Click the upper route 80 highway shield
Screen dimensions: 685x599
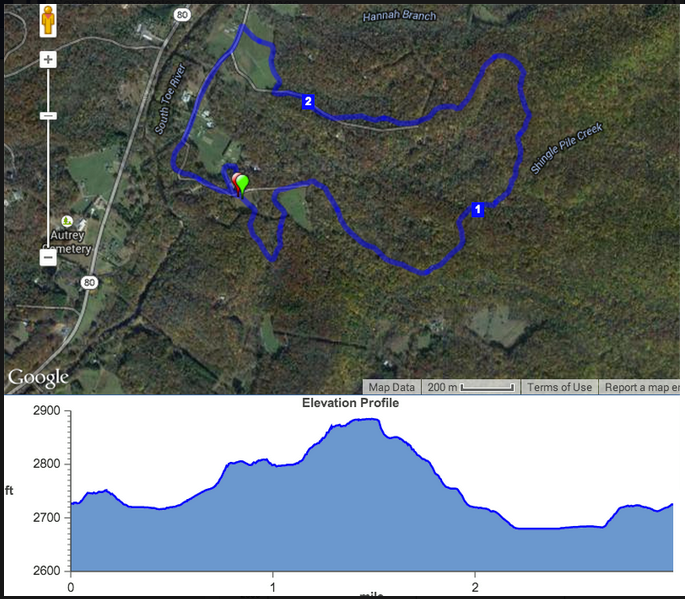[182, 15]
